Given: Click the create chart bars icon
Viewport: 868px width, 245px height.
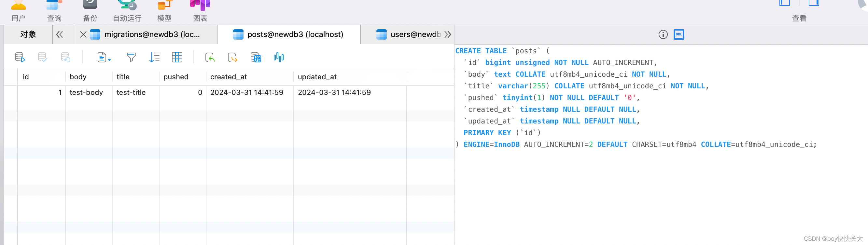Looking at the screenshot, I should pyautogui.click(x=279, y=57).
